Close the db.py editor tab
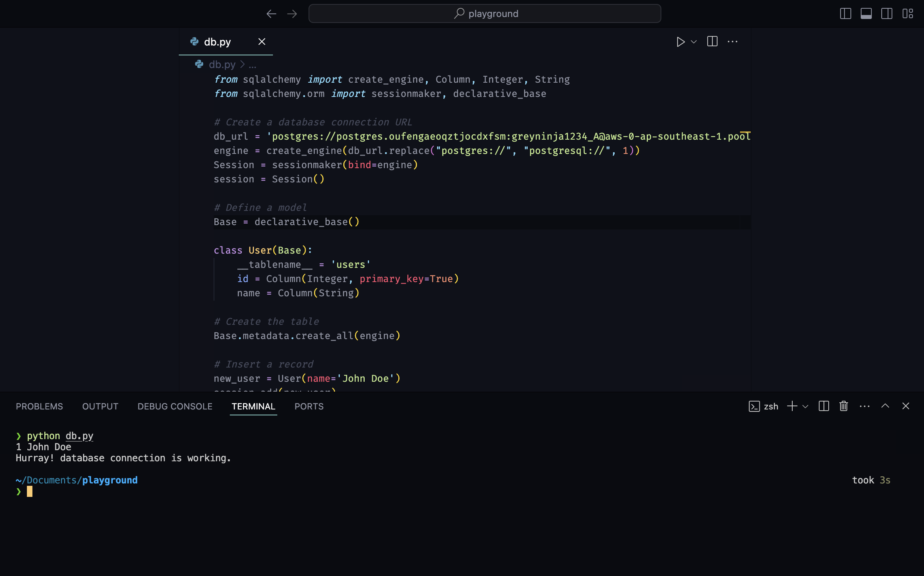924x576 pixels. (x=262, y=42)
